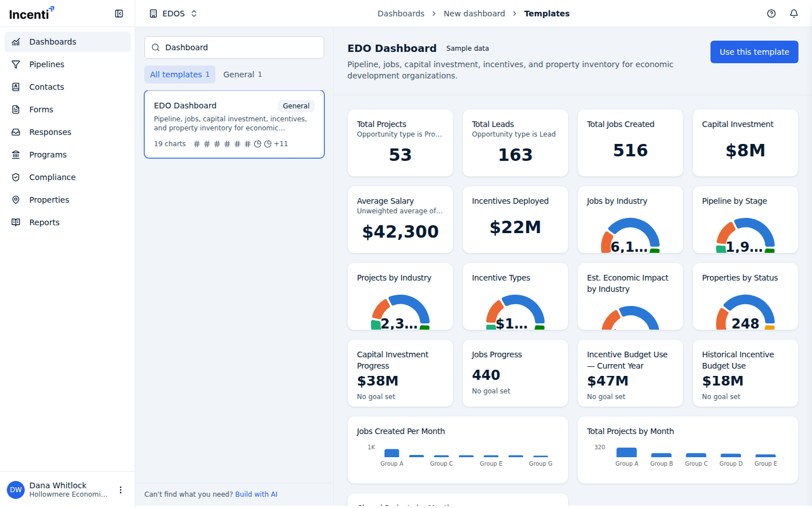Click the Compliance shield icon
The image size is (812, 508).
coord(16,177)
